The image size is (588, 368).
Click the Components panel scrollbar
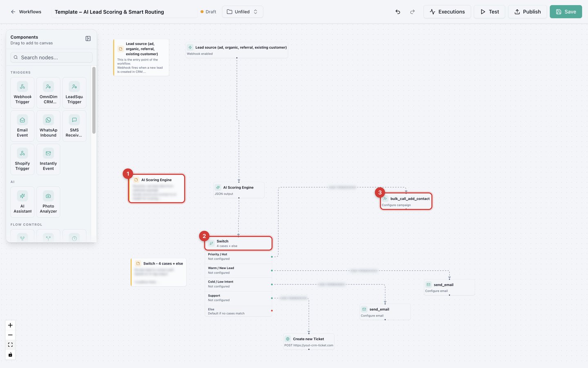94,101
